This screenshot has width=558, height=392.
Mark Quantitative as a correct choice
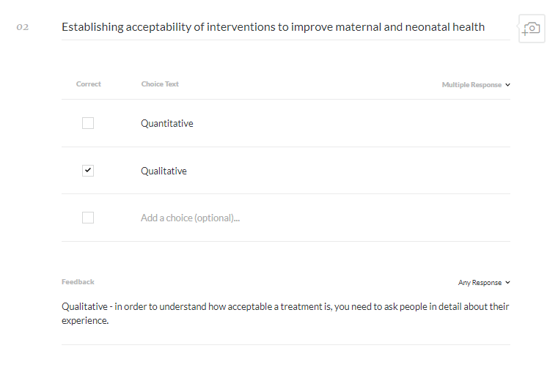click(88, 123)
